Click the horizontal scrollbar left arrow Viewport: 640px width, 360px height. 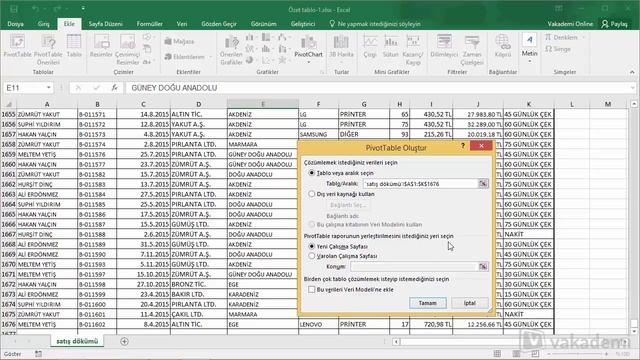tap(396, 342)
